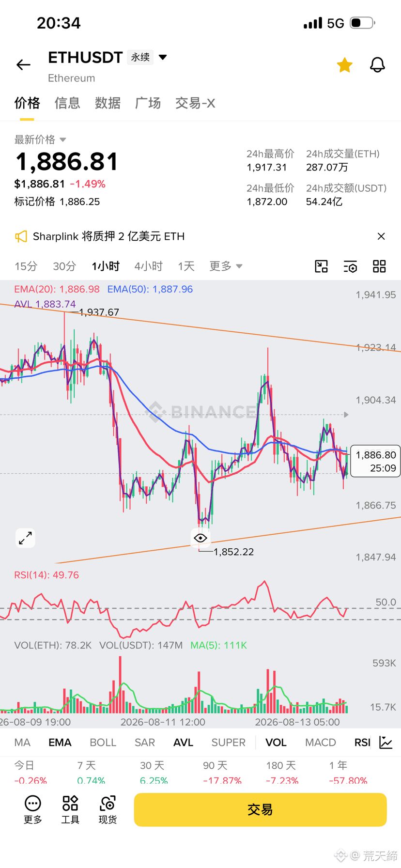Open the chart settings icon
This screenshot has height=868, width=401.
pyautogui.click(x=351, y=266)
